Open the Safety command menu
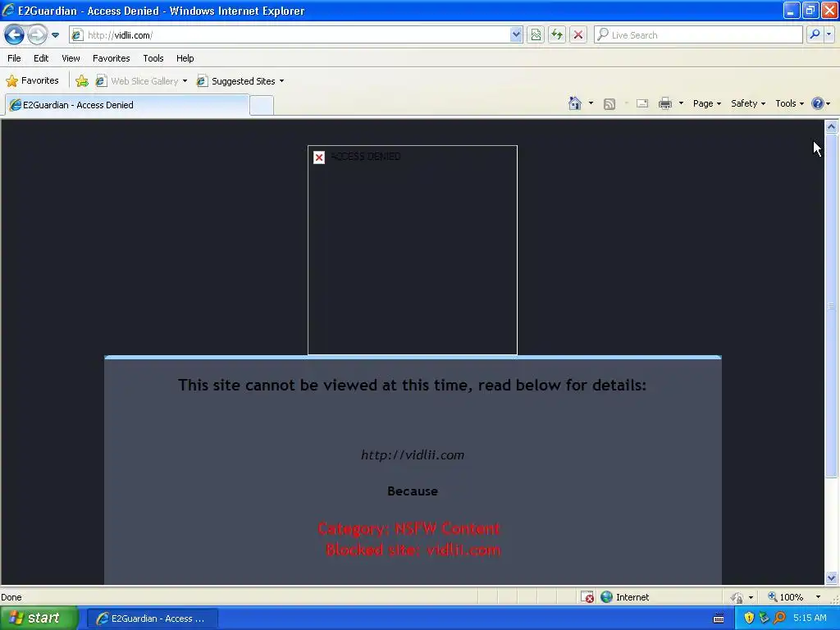The image size is (840, 630). point(748,103)
